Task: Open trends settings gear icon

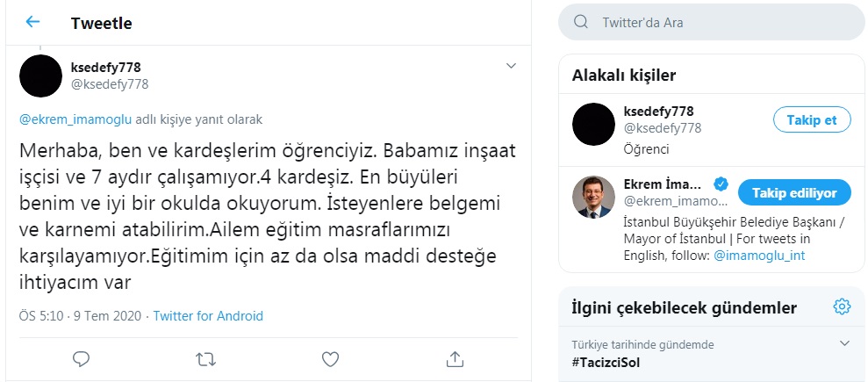Action: point(842,306)
